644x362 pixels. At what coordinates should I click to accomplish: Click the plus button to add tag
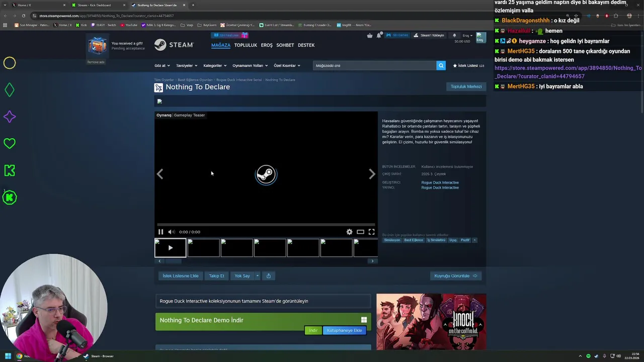coord(474,240)
